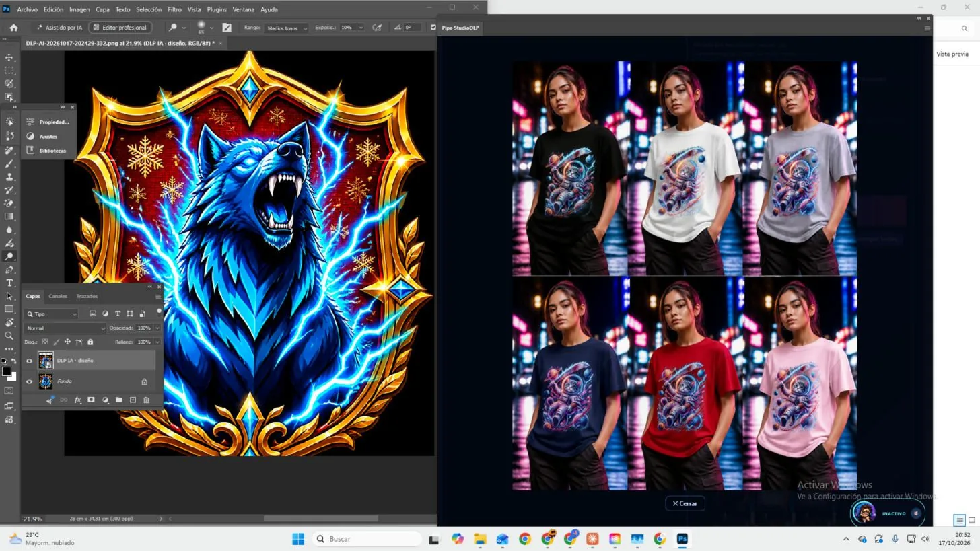
Task: Open the Rango 'Medios tonos' dropdown
Action: pos(287,28)
